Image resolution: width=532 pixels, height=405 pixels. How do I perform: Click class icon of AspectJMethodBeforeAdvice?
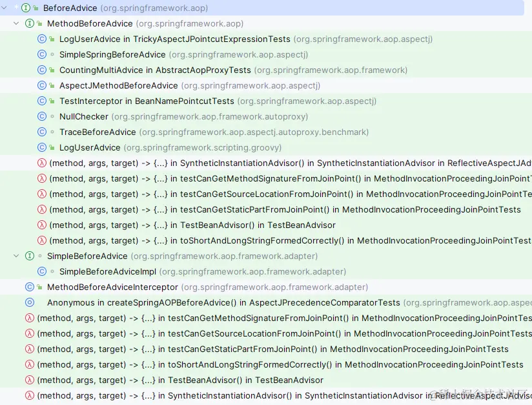[x=42, y=85]
